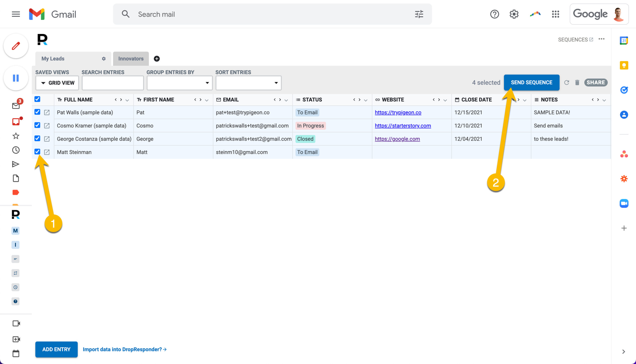Toggle the select-all header checkbox
The height and width of the screenshot is (364, 636).
click(x=37, y=99)
